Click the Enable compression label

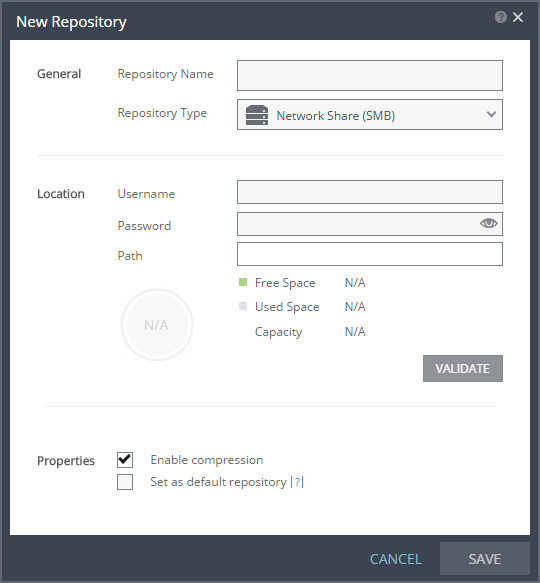click(x=207, y=460)
